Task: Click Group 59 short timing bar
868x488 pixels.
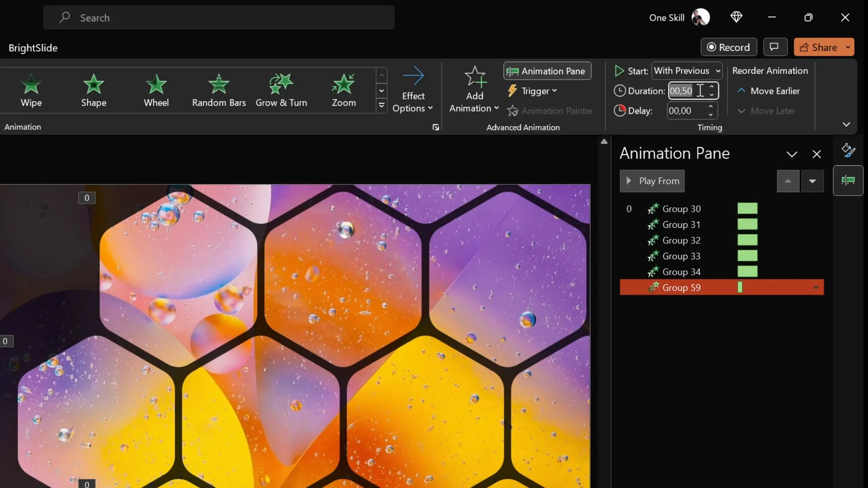Action: coord(740,287)
